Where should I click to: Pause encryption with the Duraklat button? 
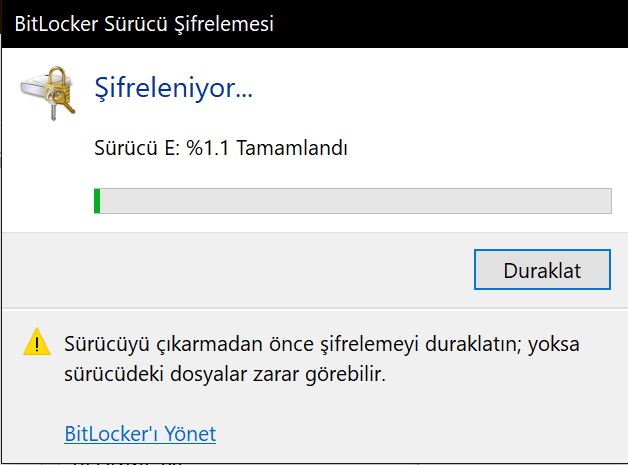[x=541, y=269]
